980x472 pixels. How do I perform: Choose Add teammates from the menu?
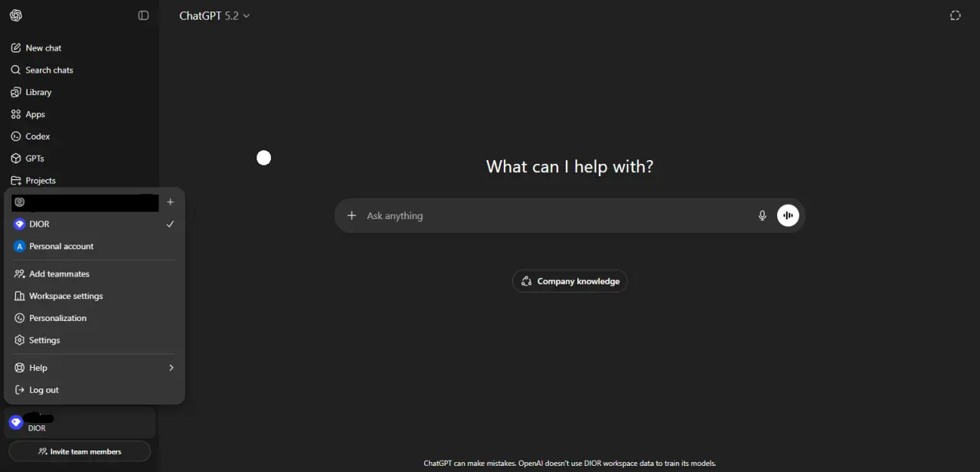[94, 274]
